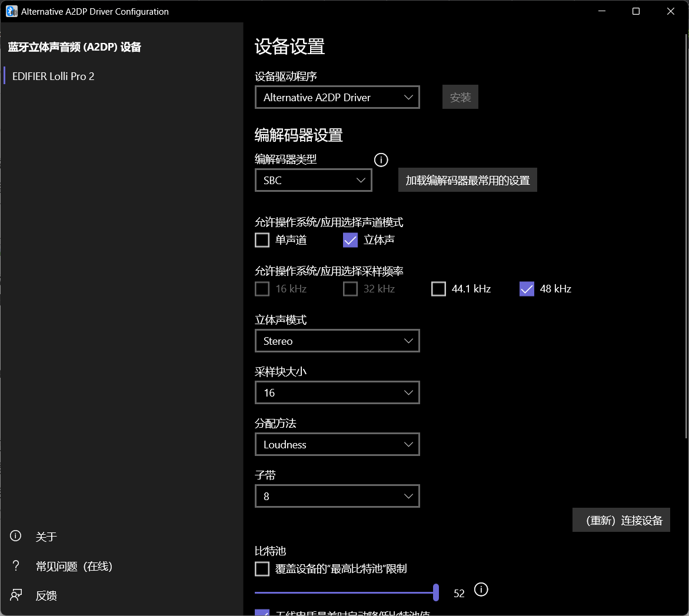Click 加载编解码器最常用的设置 button
Image resolution: width=689 pixels, height=616 pixels.
pos(467,181)
